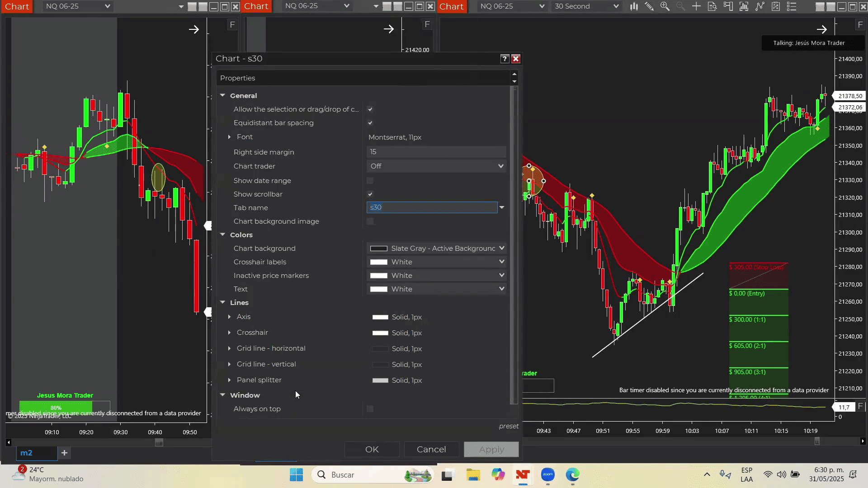Open the Drawing Tools pencil icon
868x488 pixels.
pyautogui.click(x=649, y=6)
